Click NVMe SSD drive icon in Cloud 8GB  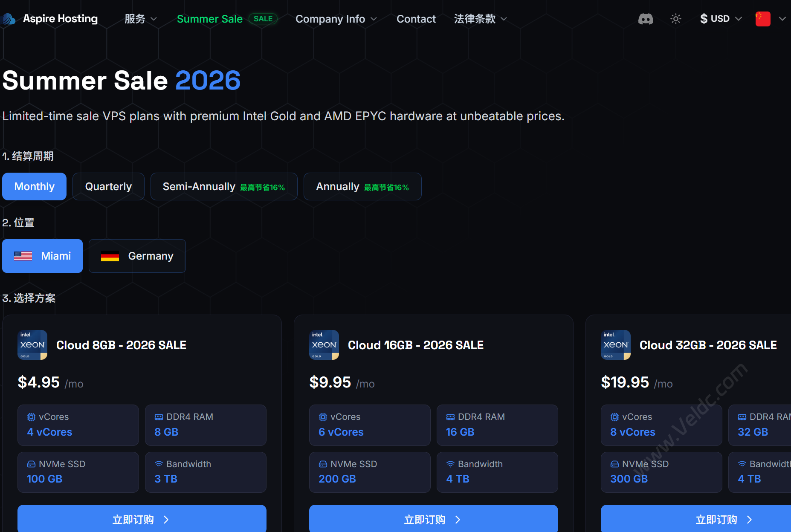pos(31,464)
